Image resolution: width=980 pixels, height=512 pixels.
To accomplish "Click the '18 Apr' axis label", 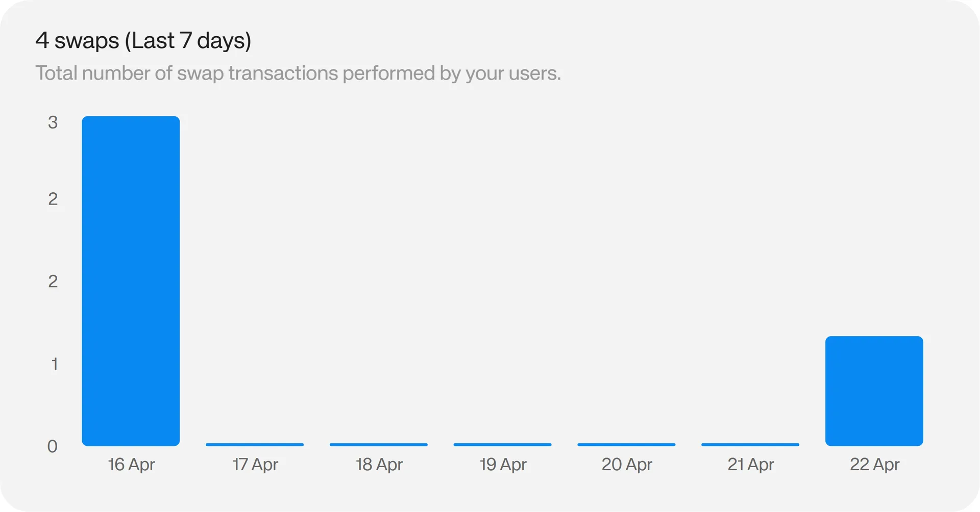I will 379,465.
